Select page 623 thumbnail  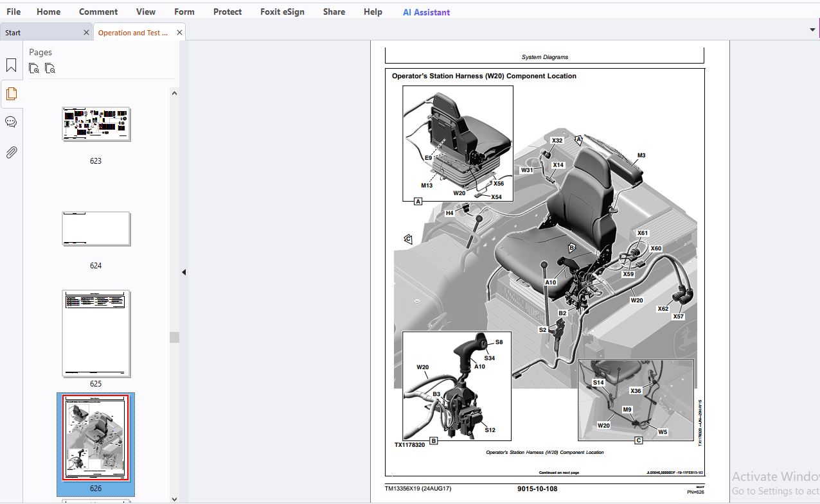(96, 124)
